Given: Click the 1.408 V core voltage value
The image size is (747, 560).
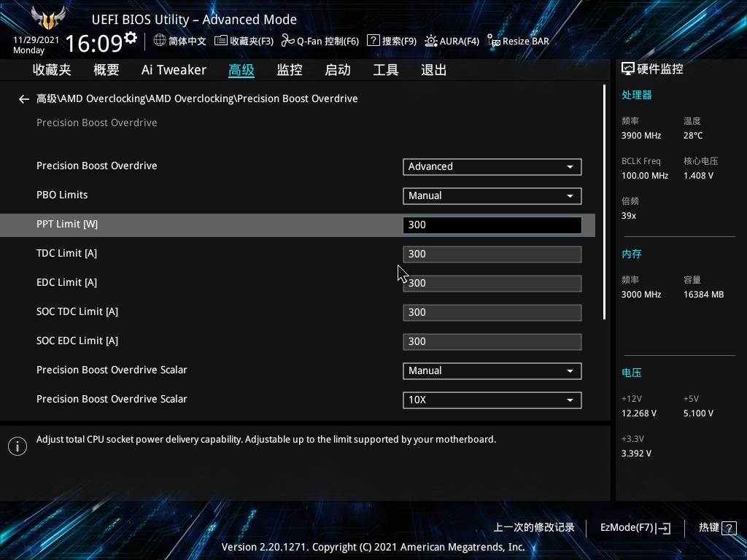Looking at the screenshot, I should 698,176.
